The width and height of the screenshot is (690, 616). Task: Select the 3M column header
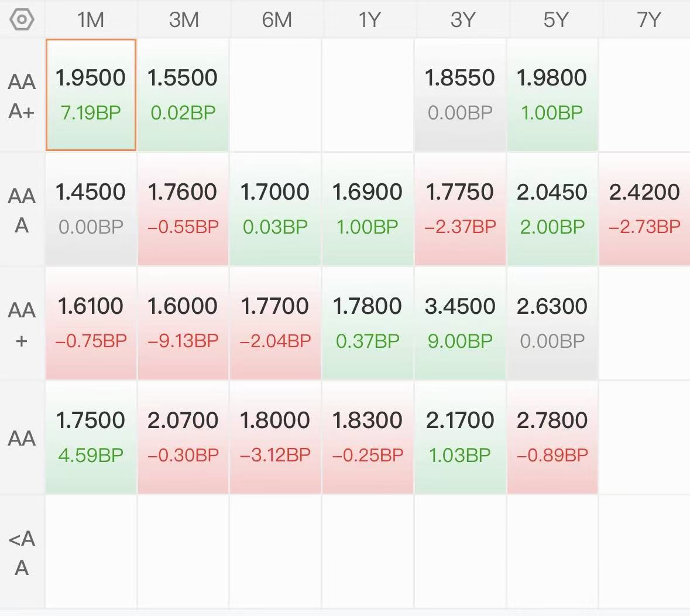pyautogui.click(x=184, y=19)
